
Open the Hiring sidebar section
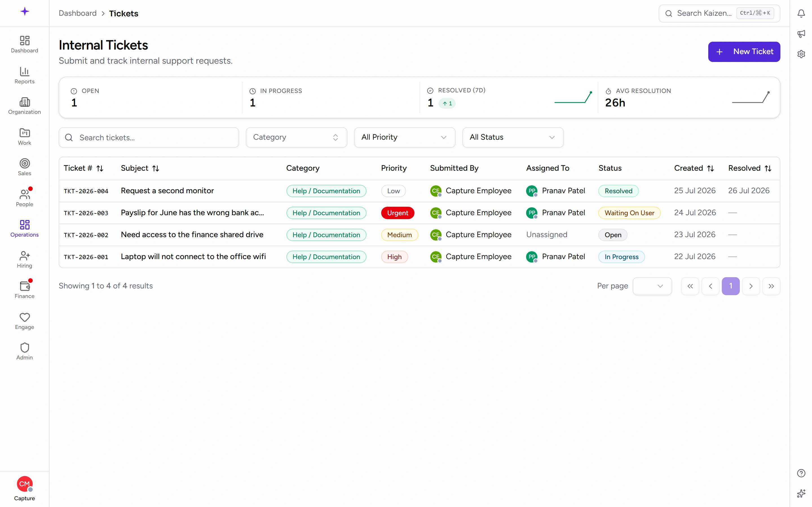click(25, 259)
